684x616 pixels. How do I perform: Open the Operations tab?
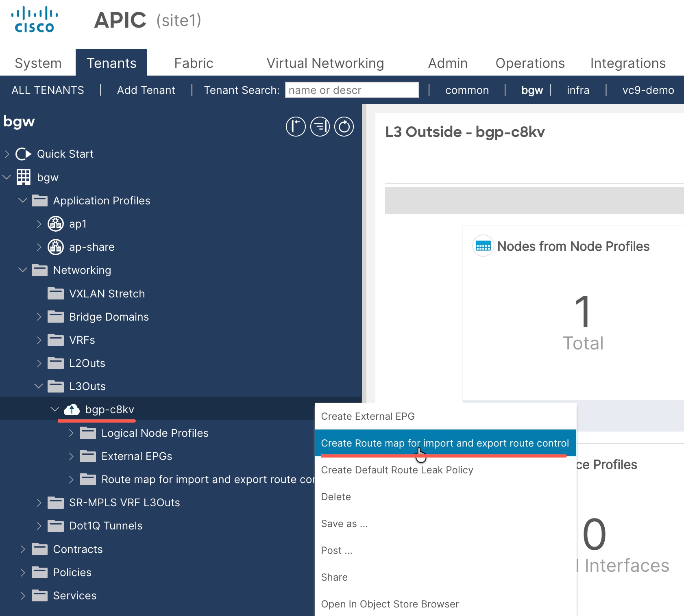tap(530, 63)
